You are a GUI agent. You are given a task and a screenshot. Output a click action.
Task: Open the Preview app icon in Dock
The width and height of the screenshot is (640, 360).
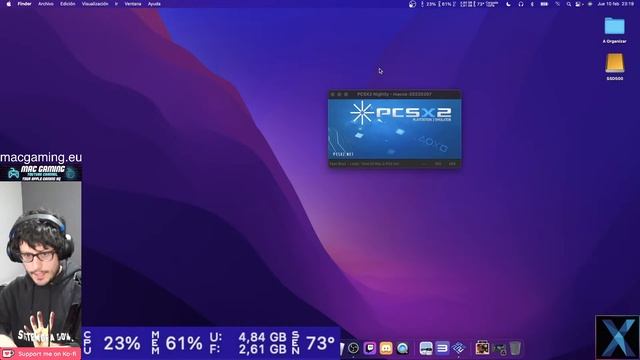(426, 348)
